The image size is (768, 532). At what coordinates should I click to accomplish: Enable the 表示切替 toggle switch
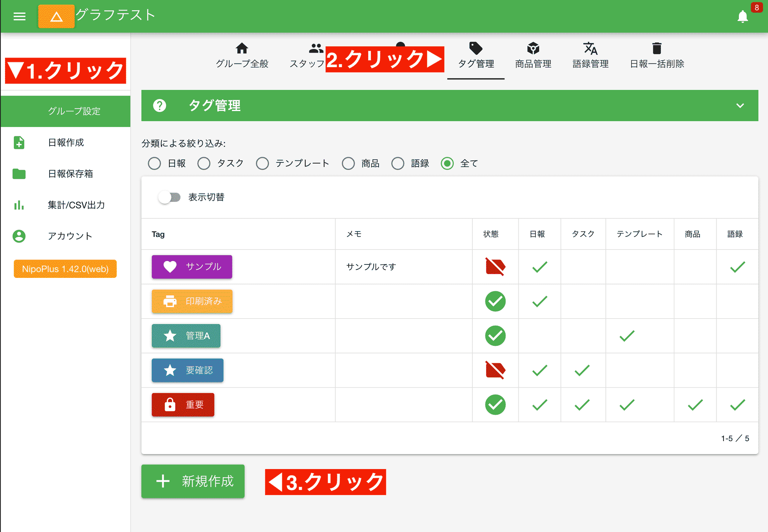[x=169, y=197]
